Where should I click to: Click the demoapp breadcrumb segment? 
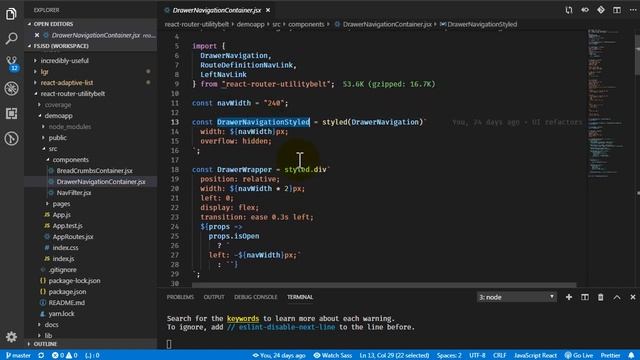pyautogui.click(x=251, y=24)
